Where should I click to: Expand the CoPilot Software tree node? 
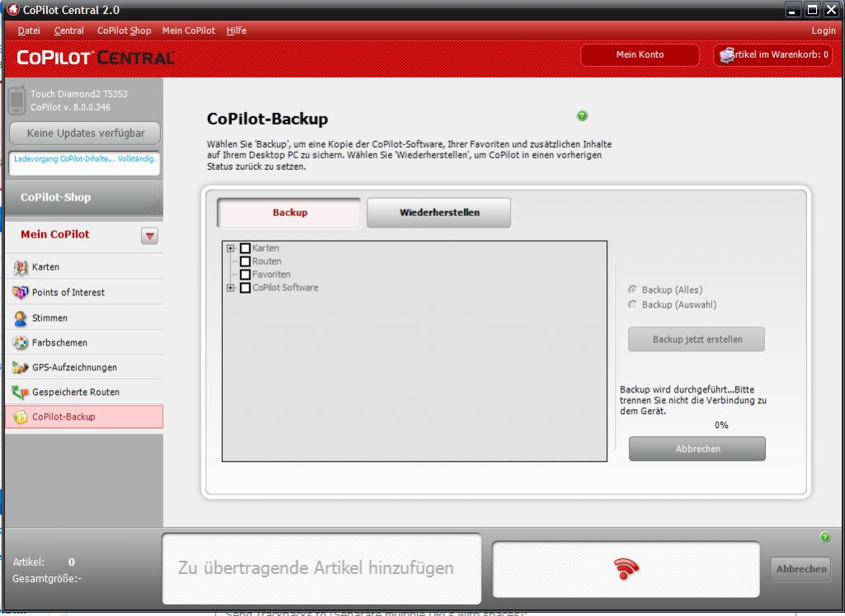[x=231, y=288]
